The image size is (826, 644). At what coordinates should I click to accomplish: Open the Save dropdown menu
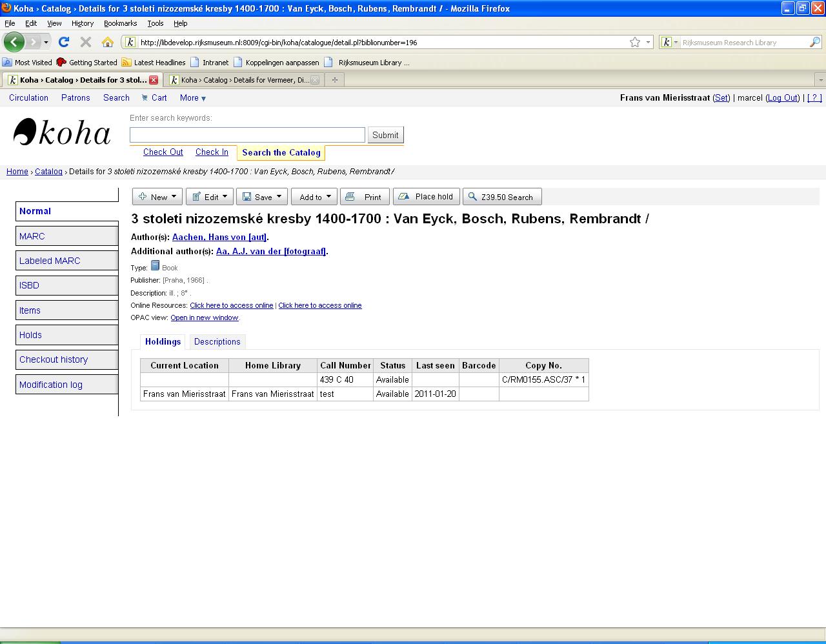click(x=261, y=197)
